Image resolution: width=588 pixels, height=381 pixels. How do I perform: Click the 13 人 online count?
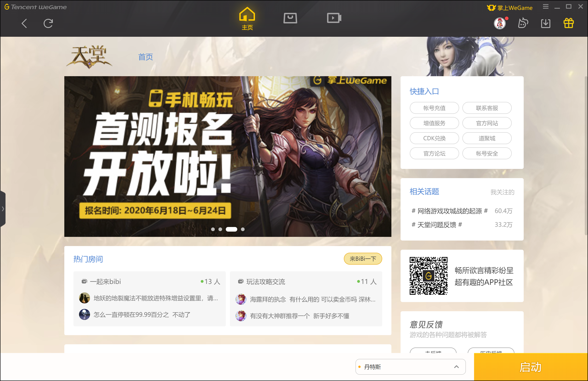(210, 281)
